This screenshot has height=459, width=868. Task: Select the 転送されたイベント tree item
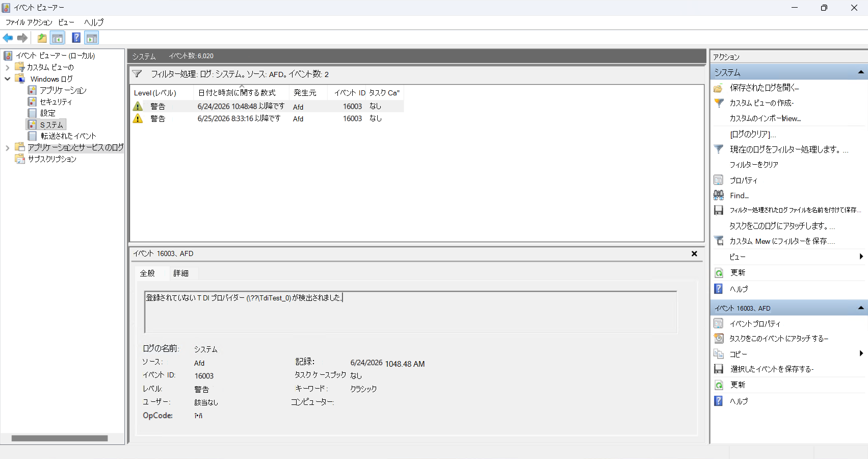click(x=68, y=136)
